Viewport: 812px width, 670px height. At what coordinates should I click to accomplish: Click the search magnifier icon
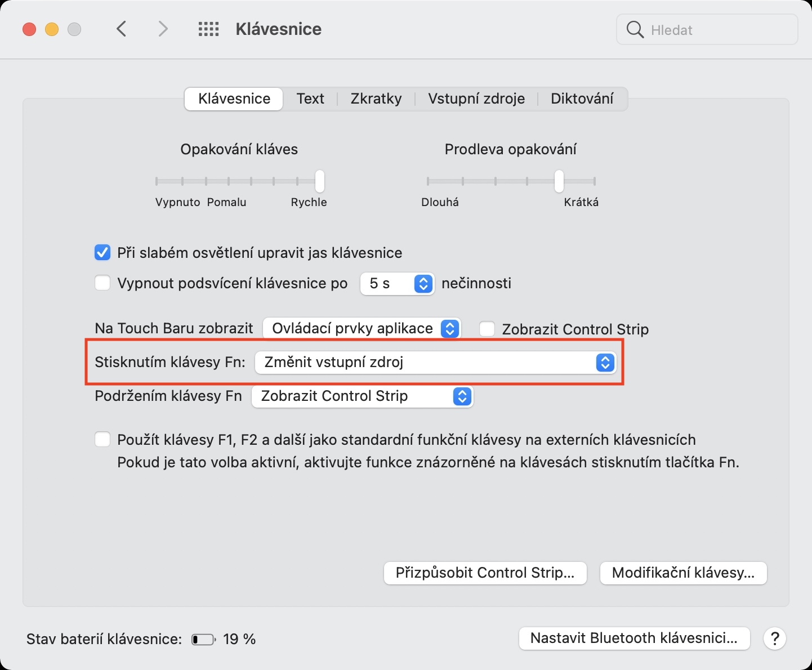pyautogui.click(x=635, y=29)
